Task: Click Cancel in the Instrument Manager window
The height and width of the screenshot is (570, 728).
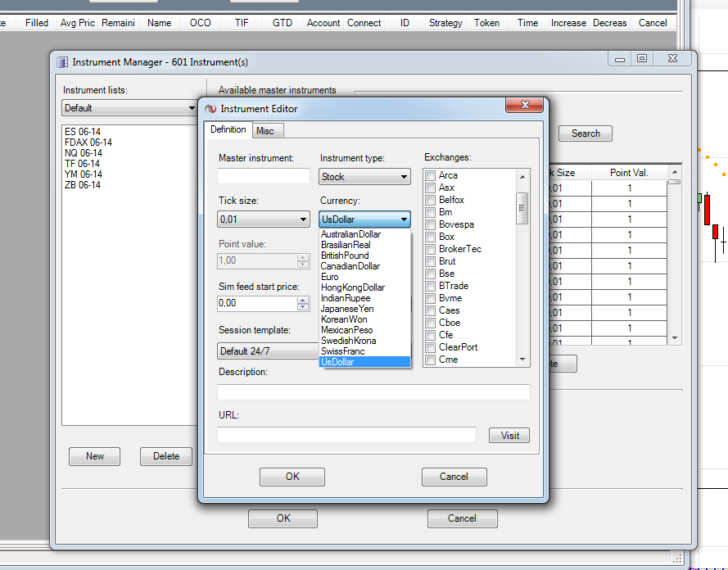Action: [463, 518]
